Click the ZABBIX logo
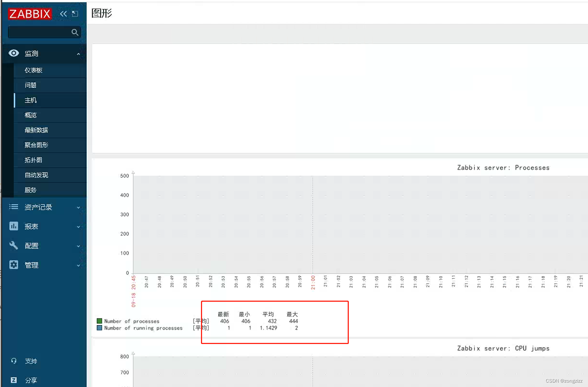Viewport: 588px width, 387px height. [29, 14]
